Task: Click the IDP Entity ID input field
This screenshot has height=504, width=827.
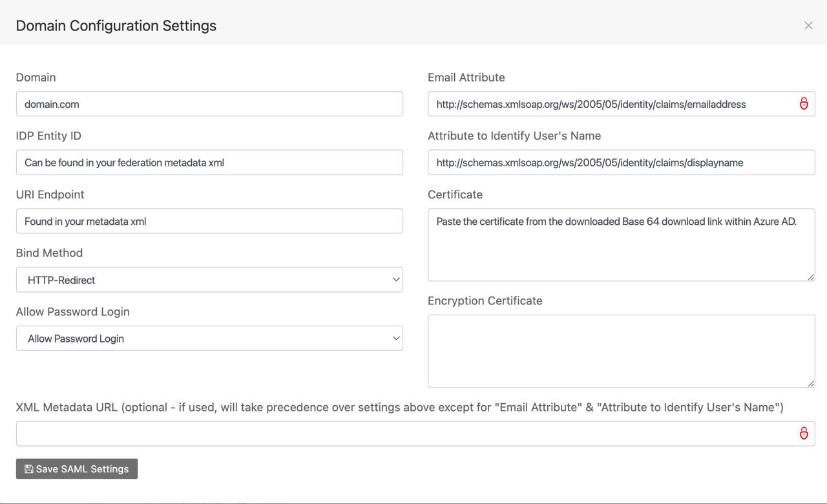Action: 209,162
